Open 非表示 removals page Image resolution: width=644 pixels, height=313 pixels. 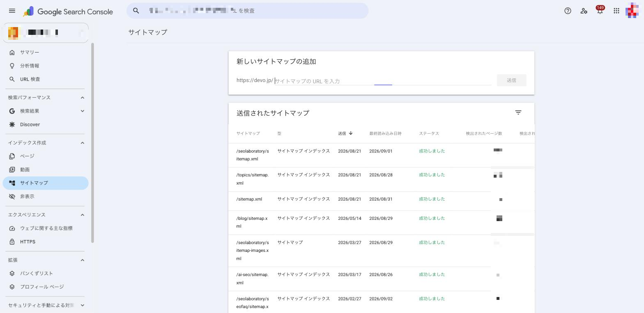click(46, 196)
